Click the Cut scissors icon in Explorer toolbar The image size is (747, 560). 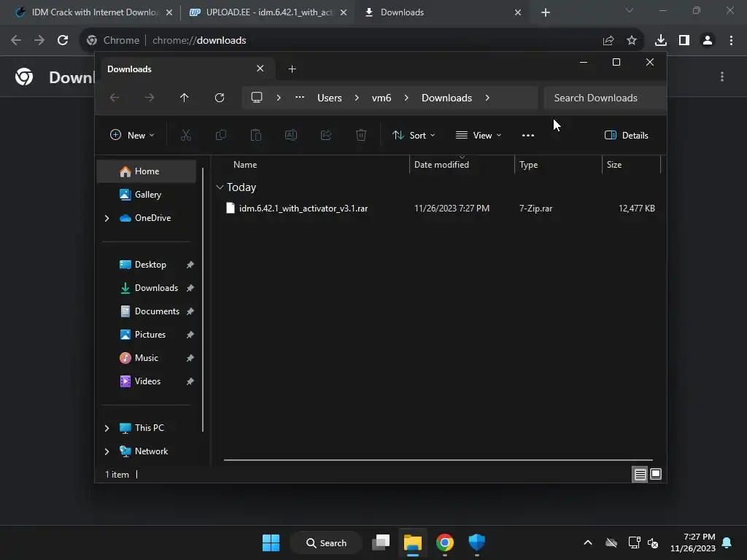pyautogui.click(x=186, y=135)
